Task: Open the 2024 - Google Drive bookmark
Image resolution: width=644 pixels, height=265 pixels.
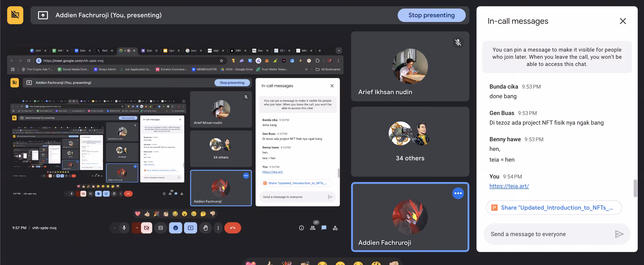Action: tap(236, 69)
